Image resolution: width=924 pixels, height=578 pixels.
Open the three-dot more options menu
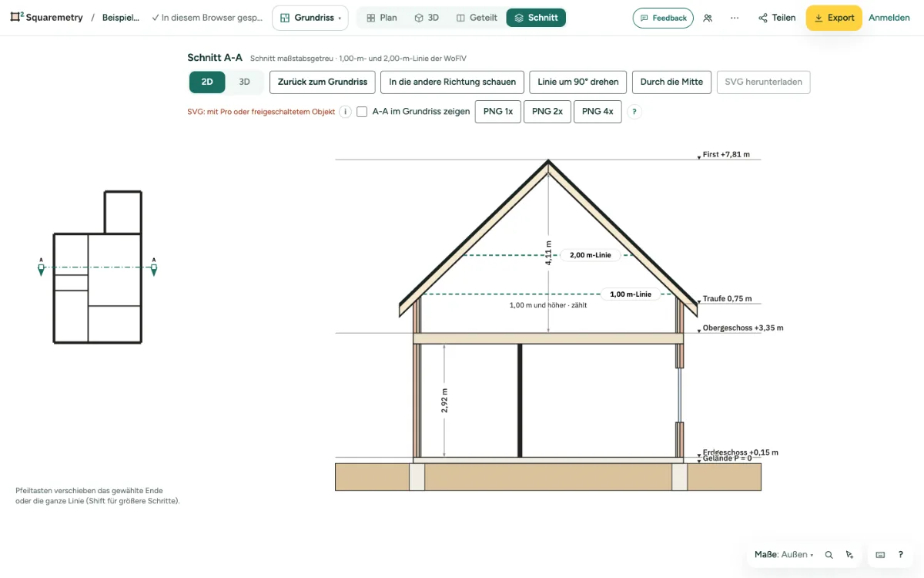735,18
